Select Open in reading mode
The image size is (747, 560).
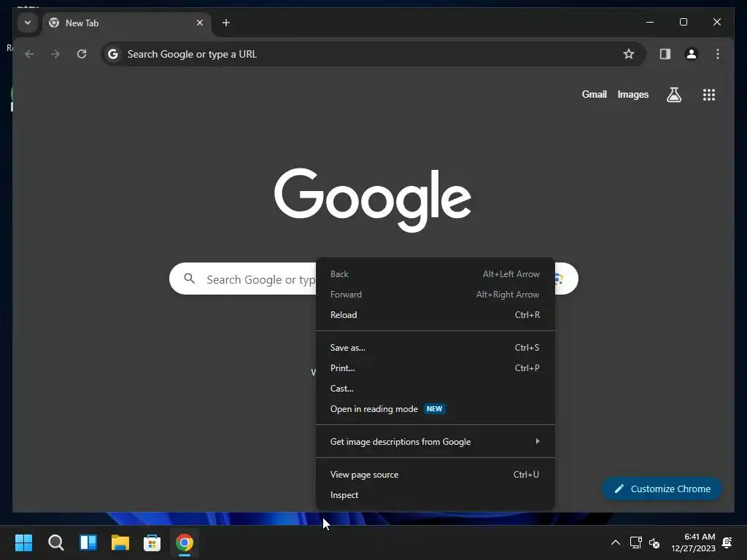(x=436, y=409)
